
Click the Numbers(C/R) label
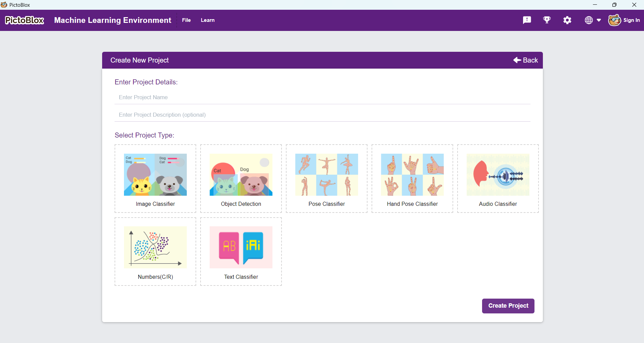tap(155, 277)
